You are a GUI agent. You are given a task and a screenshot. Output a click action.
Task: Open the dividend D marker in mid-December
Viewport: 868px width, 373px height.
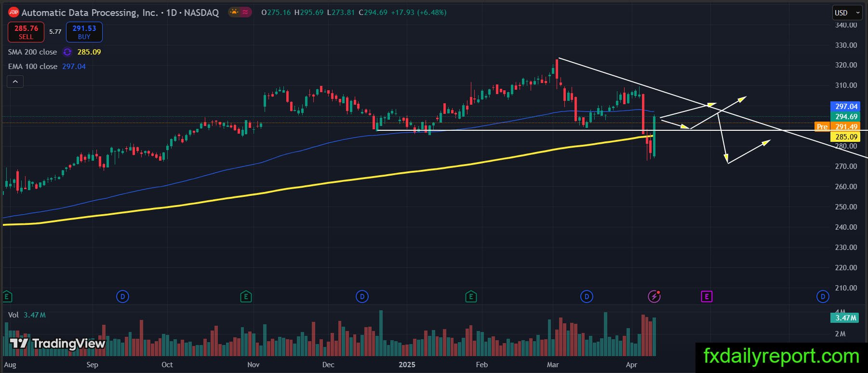click(x=362, y=296)
